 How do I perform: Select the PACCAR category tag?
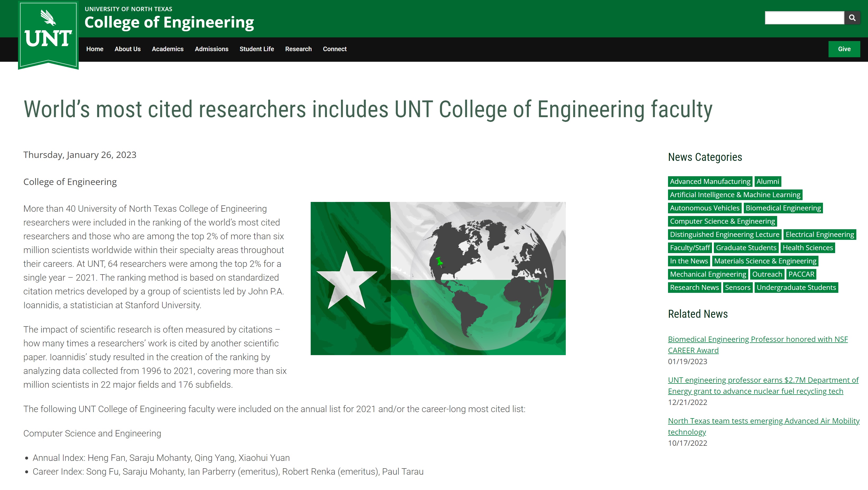tap(801, 274)
